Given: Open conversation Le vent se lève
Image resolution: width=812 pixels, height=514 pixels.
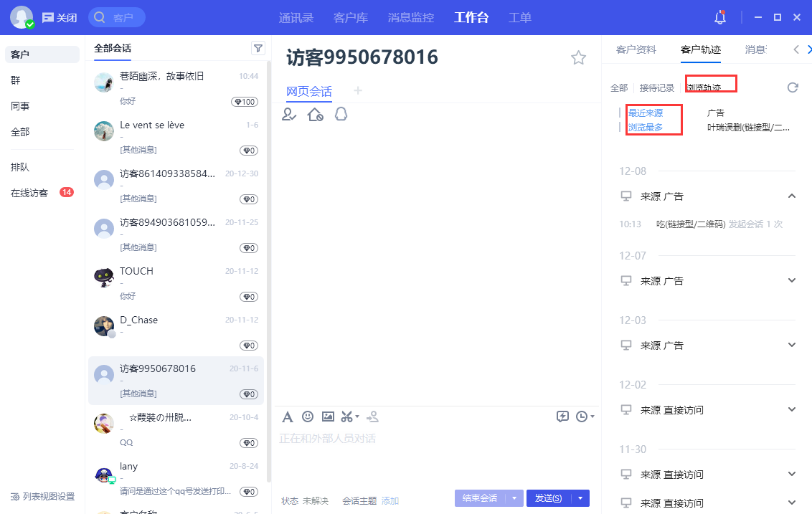Looking at the screenshot, I should pos(176,137).
